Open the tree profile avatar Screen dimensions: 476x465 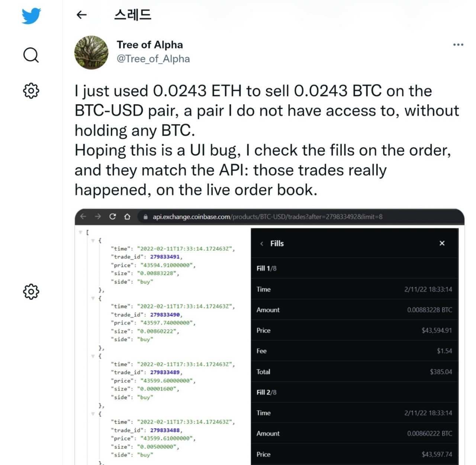pyautogui.click(x=91, y=52)
